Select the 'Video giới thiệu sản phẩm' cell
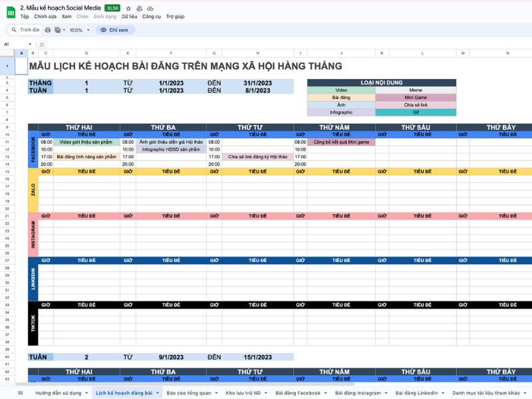The height and width of the screenshot is (399, 532). coord(86,142)
